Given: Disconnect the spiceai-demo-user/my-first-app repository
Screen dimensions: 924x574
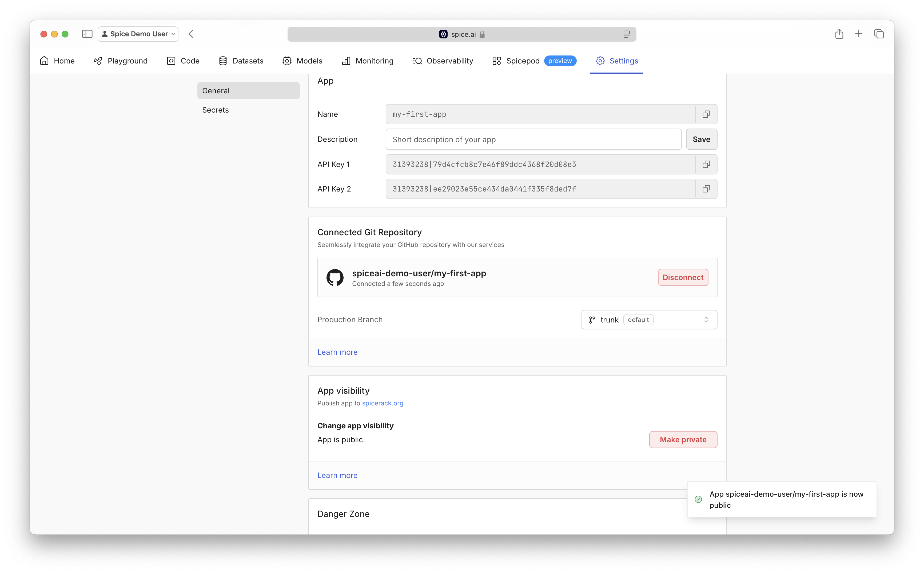Looking at the screenshot, I should pos(683,277).
